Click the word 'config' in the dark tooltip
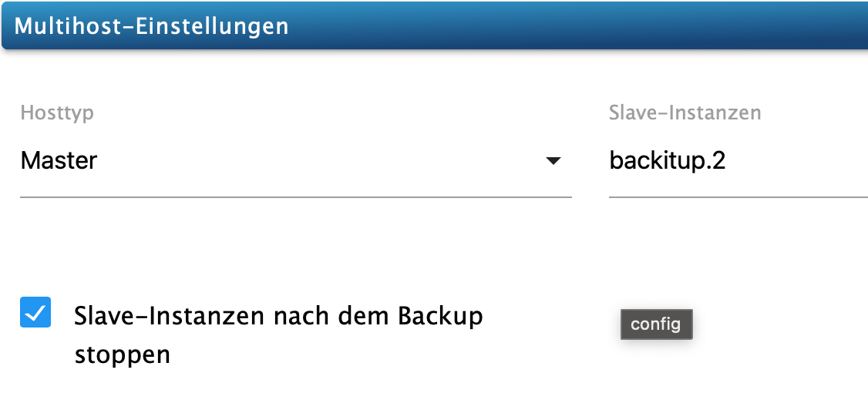868x393 pixels. 656,324
